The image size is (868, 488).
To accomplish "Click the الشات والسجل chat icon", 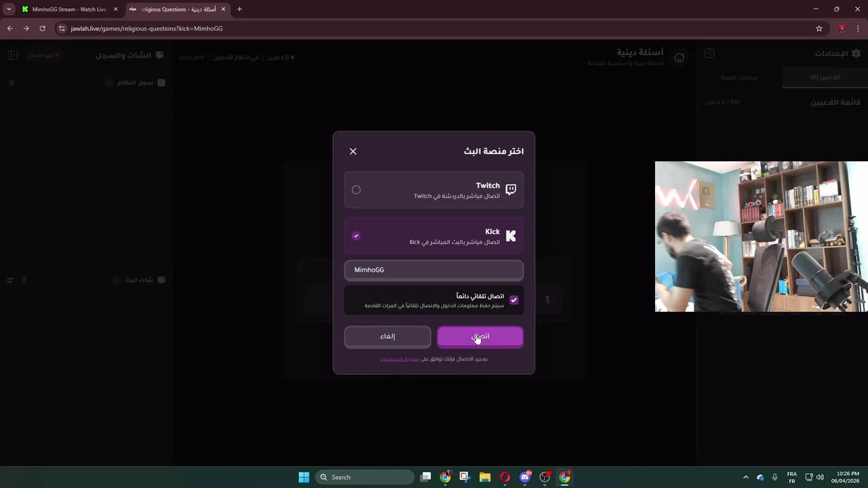I will point(159,55).
